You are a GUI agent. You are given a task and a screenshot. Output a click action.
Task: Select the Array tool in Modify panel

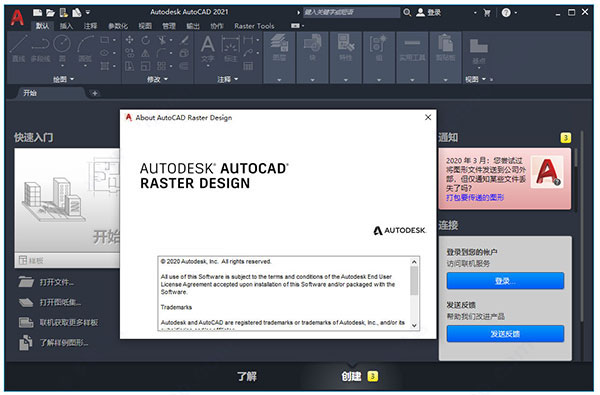[x=161, y=66]
